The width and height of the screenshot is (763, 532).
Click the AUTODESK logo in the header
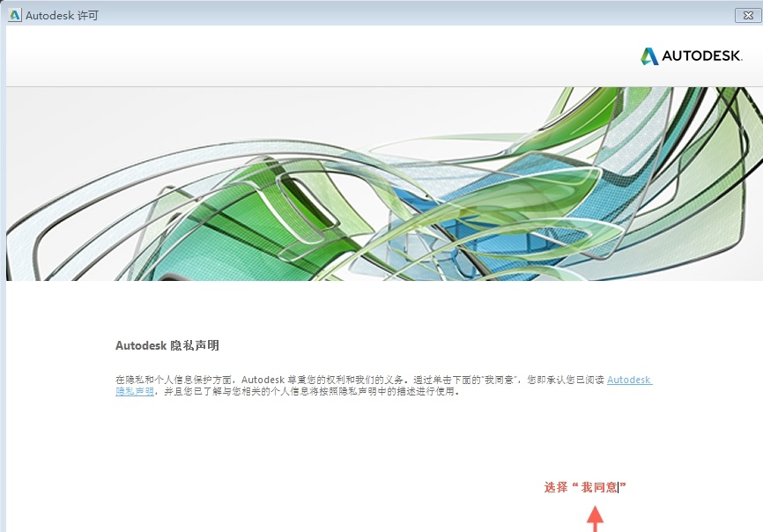point(692,55)
